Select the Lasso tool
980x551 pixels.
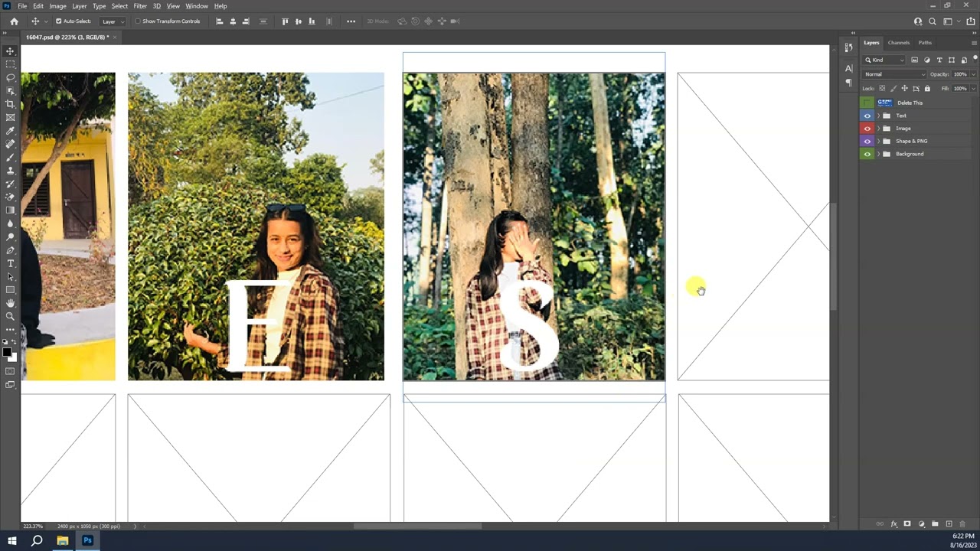point(10,78)
